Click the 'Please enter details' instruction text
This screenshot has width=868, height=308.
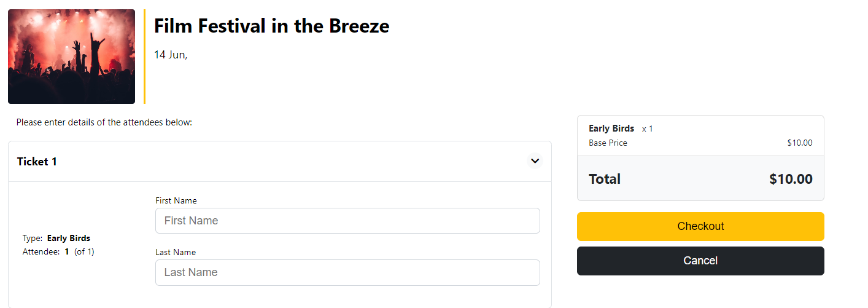[x=104, y=122]
